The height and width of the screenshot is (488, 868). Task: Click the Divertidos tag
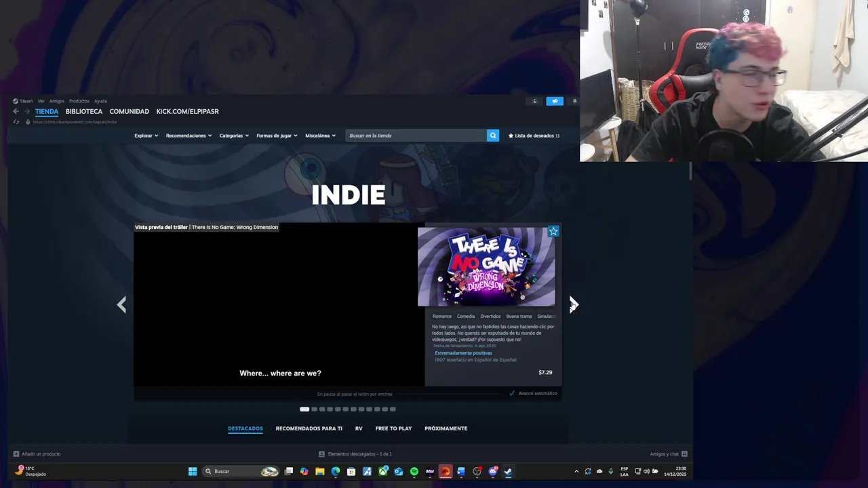[490, 317]
